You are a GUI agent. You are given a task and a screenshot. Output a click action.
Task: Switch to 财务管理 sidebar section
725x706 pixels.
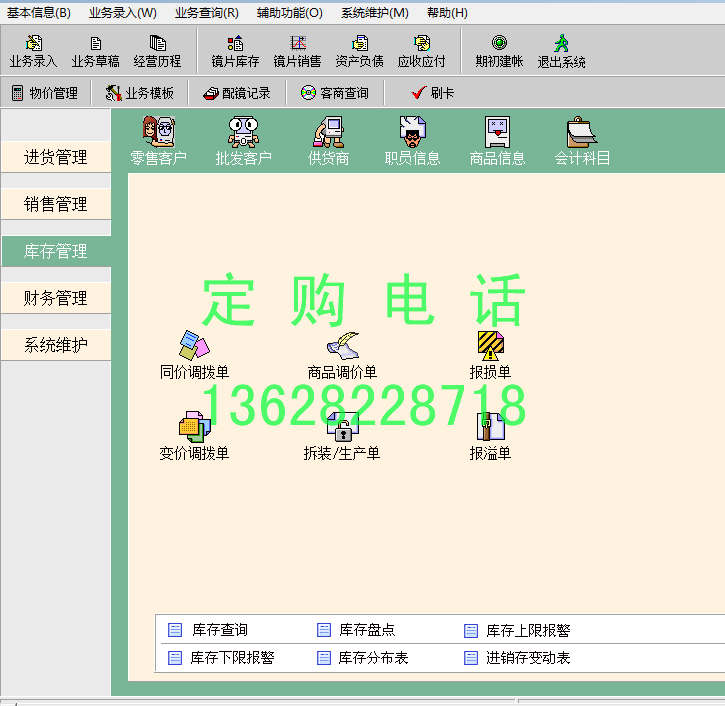(x=55, y=298)
